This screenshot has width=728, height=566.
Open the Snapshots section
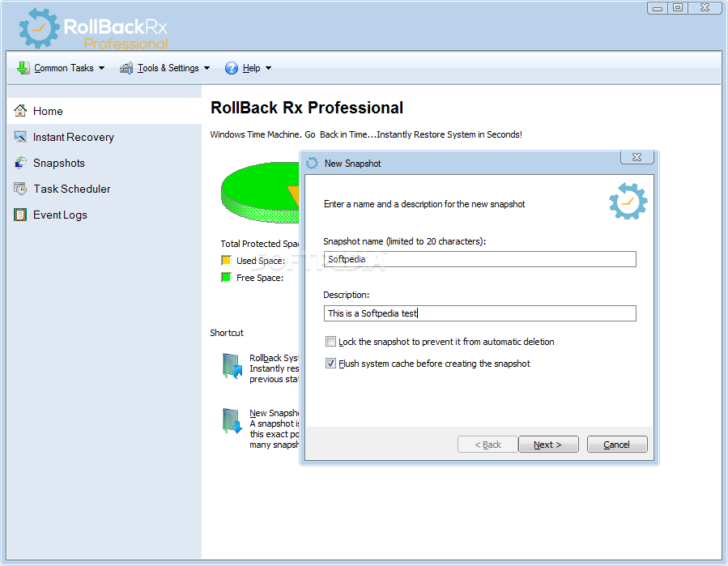104,163
